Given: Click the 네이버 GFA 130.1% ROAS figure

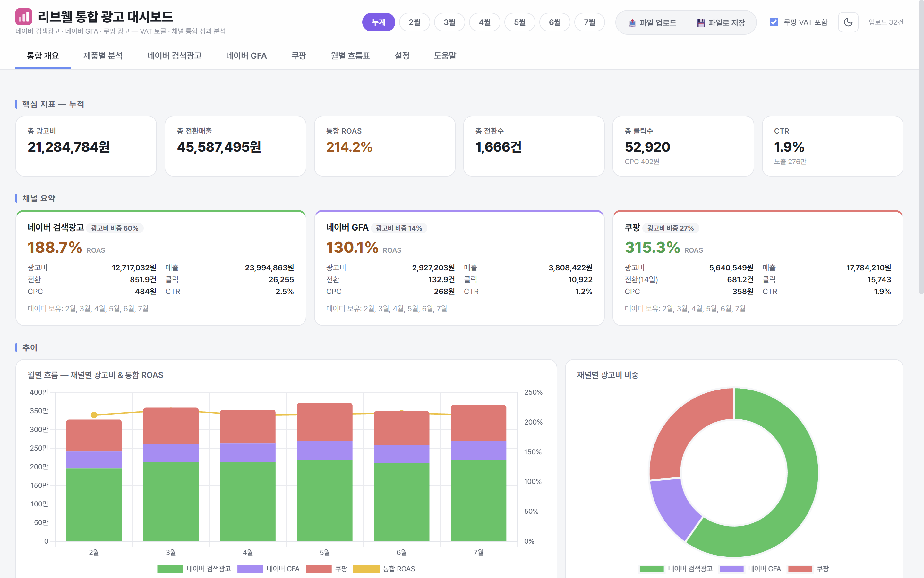Looking at the screenshot, I should pos(352,247).
